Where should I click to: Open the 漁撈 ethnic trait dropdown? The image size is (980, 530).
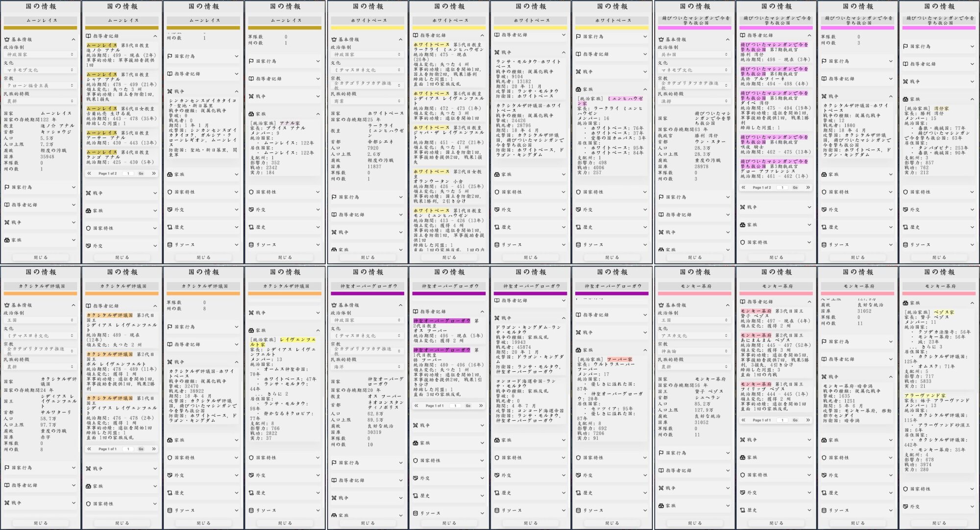pyautogui.click(x=694, y=101)
